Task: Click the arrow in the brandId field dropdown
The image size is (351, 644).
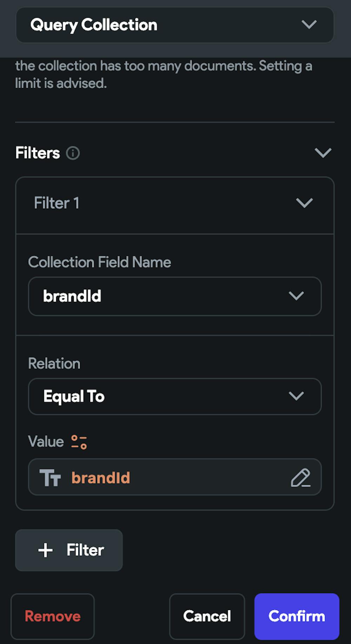Action: coord(296,296)
